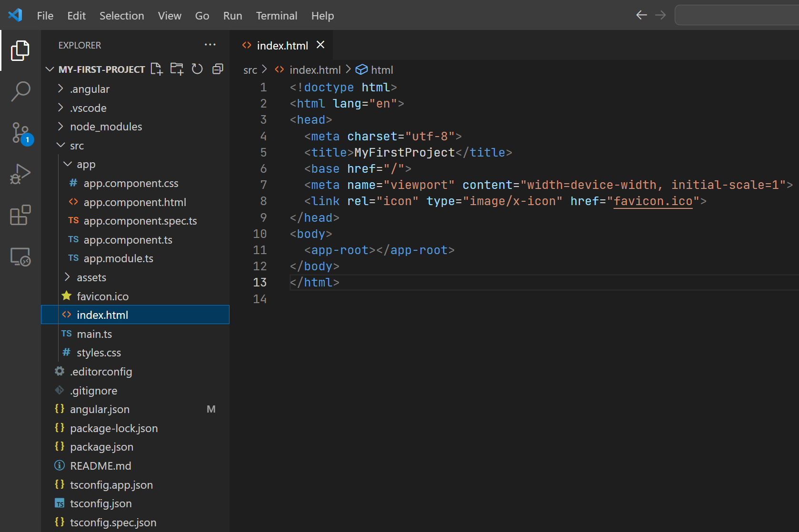Open the Terminal menu
This screenshot has height=532, width=799.
coord(276,16)
